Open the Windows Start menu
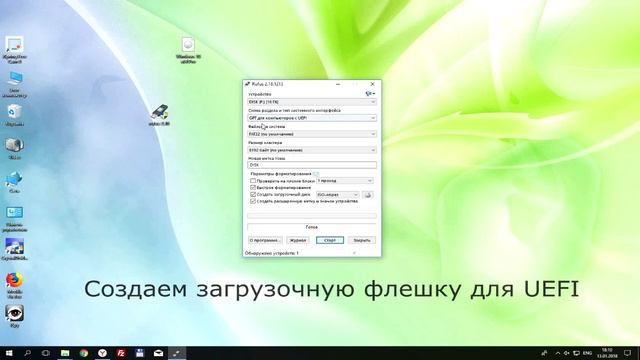The width and height of the screenshot is (640, 360). tap(9, 353)
